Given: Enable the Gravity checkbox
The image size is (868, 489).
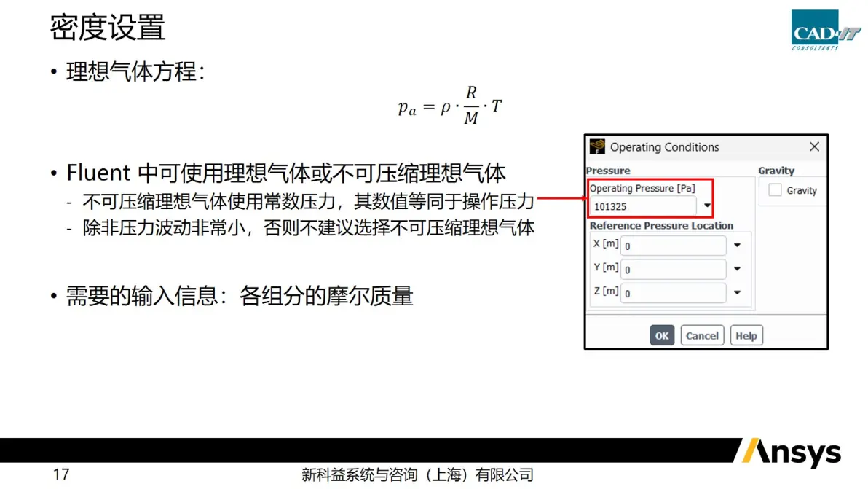Looking at the screenshot, I should click(x=775, y=190).
